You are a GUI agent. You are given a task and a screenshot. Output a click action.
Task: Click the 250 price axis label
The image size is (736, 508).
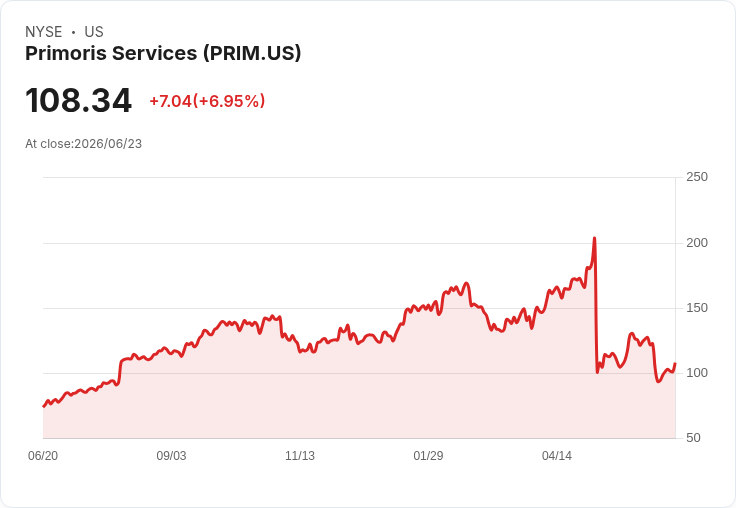pos(697,177)
